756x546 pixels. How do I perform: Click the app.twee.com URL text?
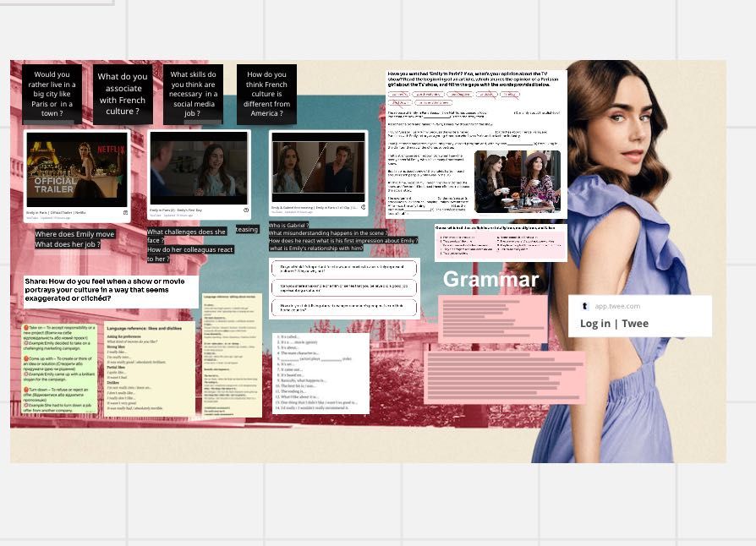pyautogui.click(x=617, y=306)
